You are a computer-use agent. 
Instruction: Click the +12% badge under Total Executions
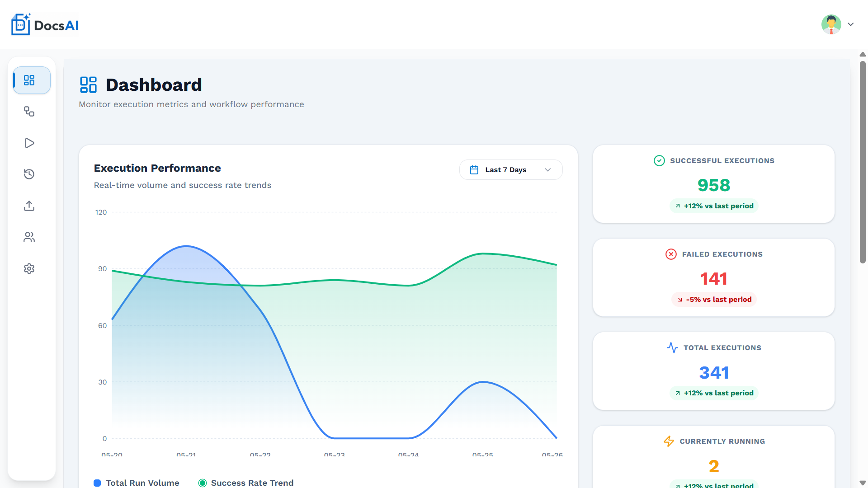coord(714,393)
